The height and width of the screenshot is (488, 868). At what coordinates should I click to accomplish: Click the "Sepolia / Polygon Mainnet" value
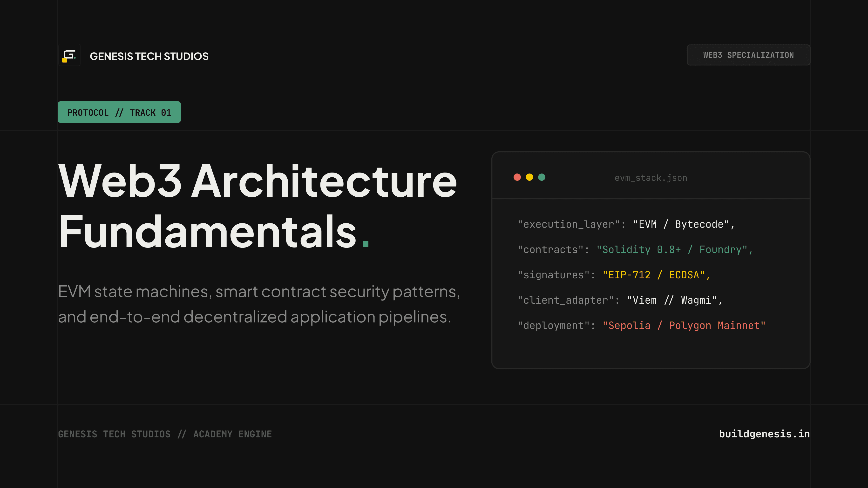684,325
